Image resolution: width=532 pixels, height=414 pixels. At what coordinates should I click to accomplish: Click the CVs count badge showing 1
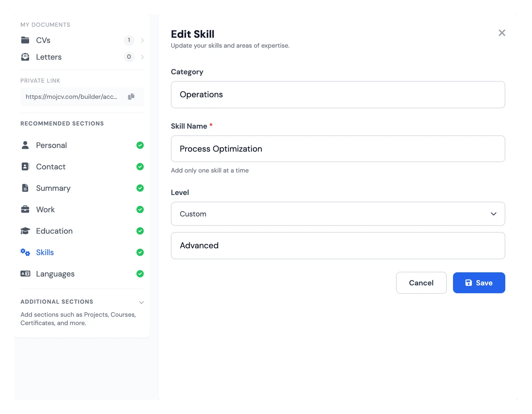click(x=129, y=40)
